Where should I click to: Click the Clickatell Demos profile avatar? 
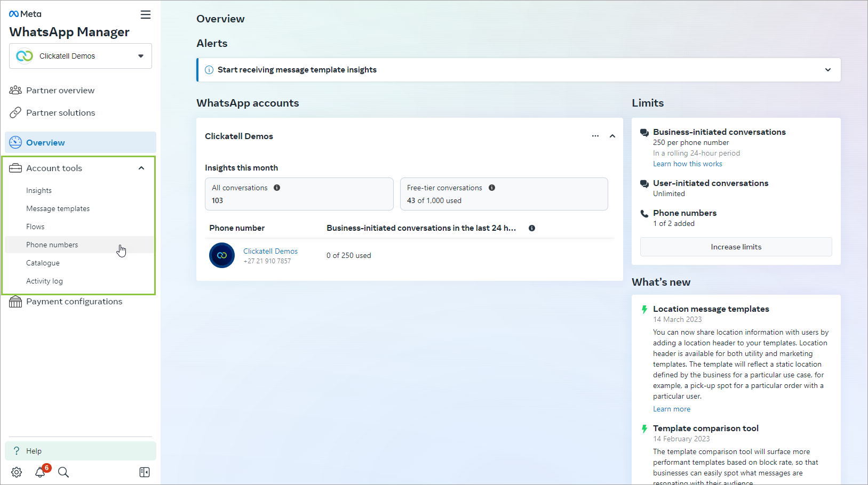tap(222, 255)
